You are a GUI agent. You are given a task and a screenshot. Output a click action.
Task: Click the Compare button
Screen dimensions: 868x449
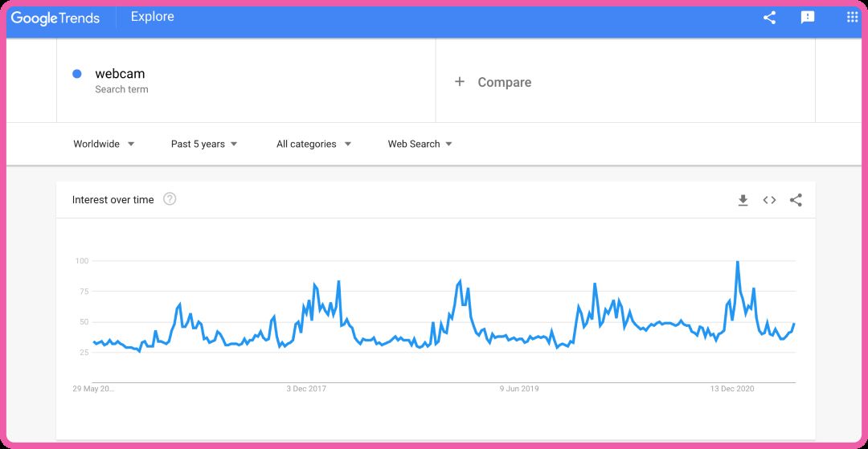point(504,82)
